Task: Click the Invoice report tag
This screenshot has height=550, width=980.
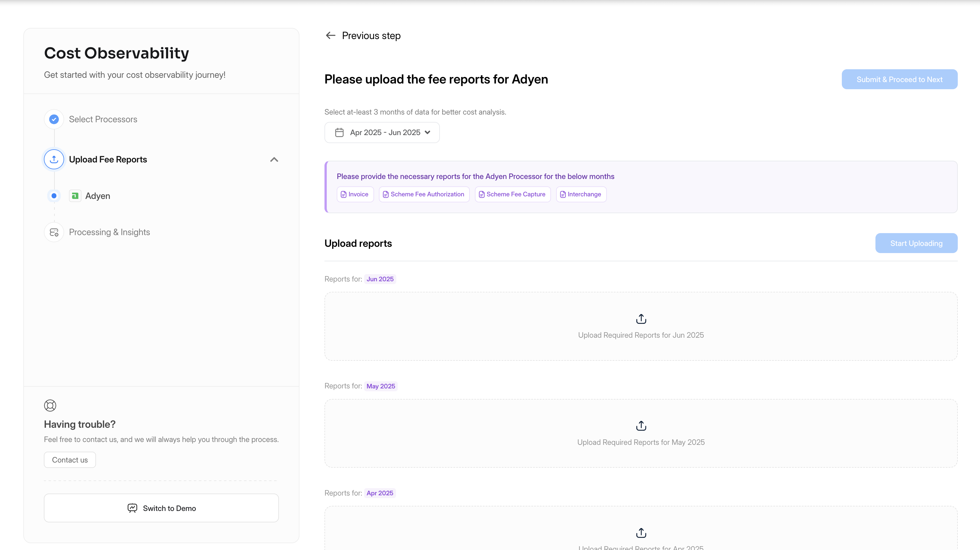Action: point(355,194)
